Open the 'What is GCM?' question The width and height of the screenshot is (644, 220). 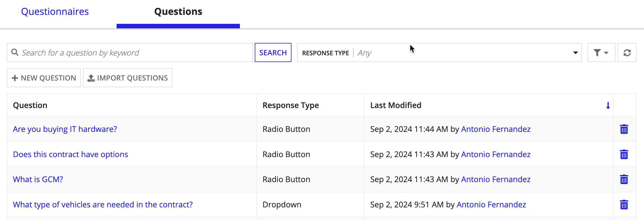click(38, 179)
